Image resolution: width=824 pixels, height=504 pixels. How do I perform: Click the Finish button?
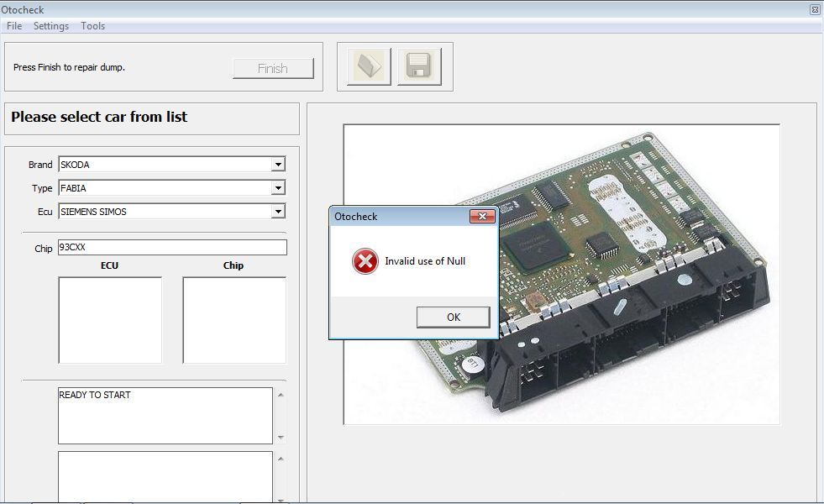[x=273, y=69]
